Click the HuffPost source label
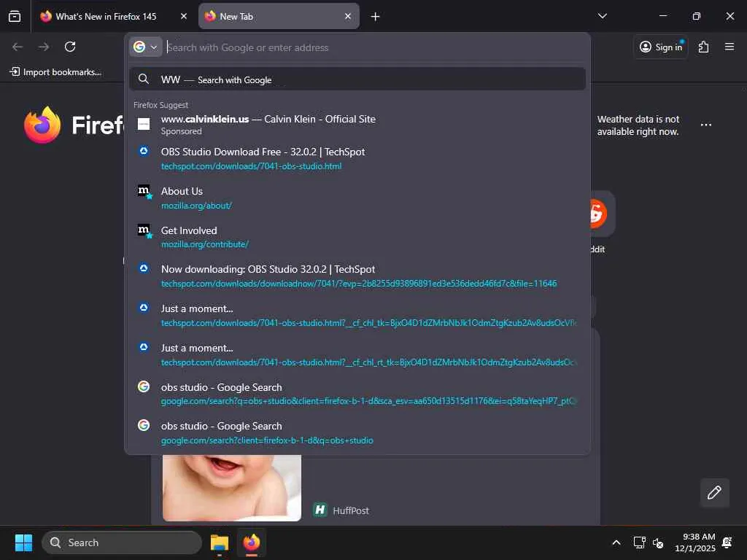Viewport: 747px width, 560px height. coord(351,510)
